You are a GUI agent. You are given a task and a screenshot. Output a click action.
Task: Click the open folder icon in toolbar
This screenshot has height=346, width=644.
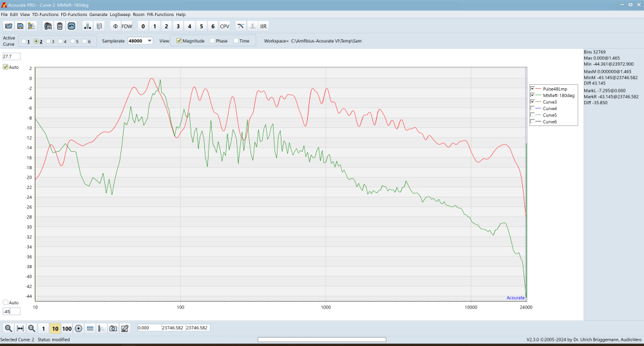point(8,26)
